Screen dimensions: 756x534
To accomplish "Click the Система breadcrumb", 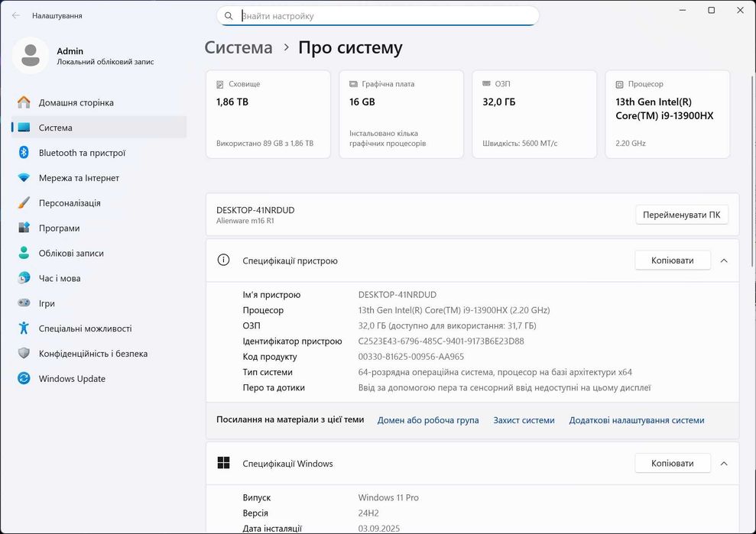I will 238,47.
